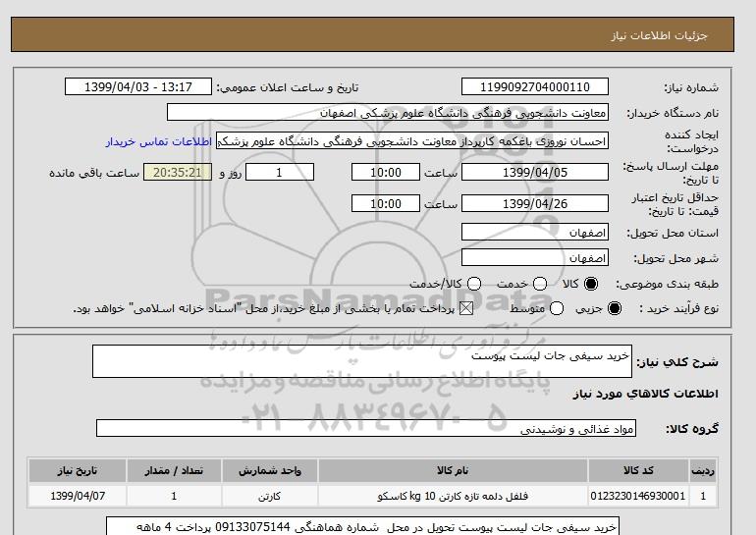Click the remaining time 20:35:21 field
756x535 pixels.
pyautogui.click(x=178, y=172)
